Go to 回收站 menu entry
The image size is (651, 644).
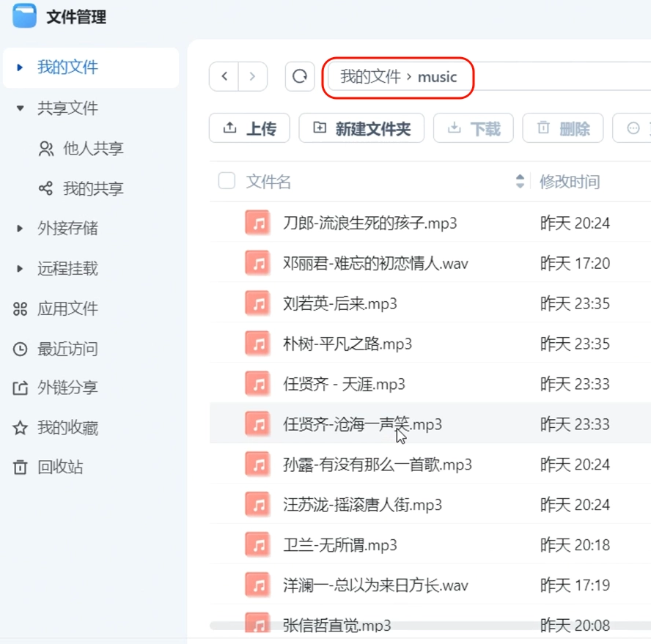60,467
